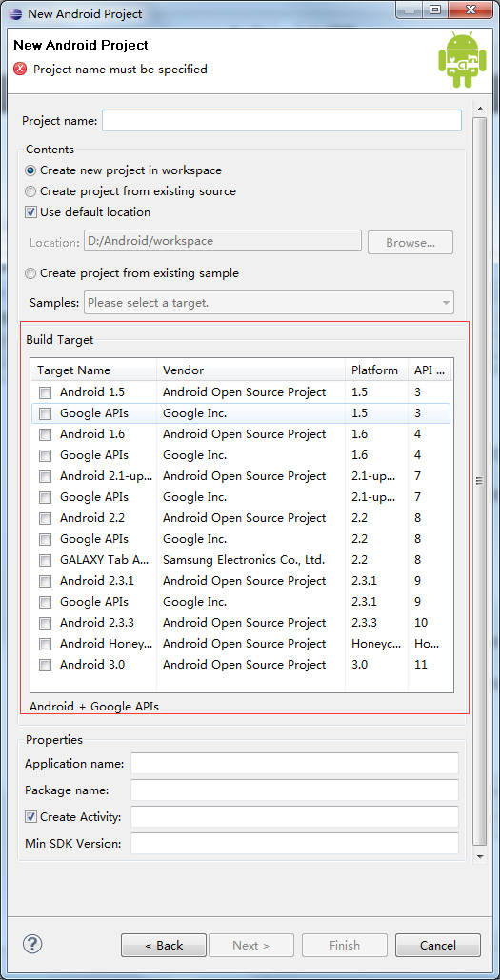Check the Android 1.6 build target
Image resolution: width=500 pixels, height=980 pixels.
pos(45,434)
